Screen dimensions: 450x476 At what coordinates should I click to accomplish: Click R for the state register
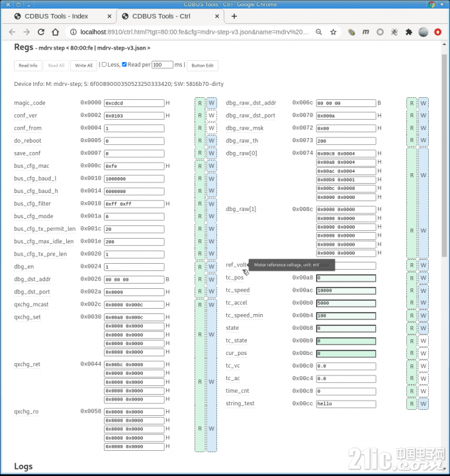pos(412,328)
